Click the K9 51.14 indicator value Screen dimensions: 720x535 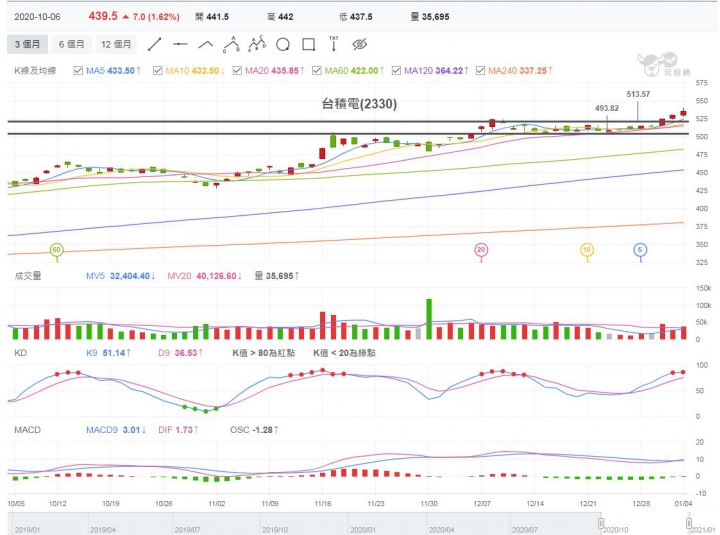click(108, 353)
